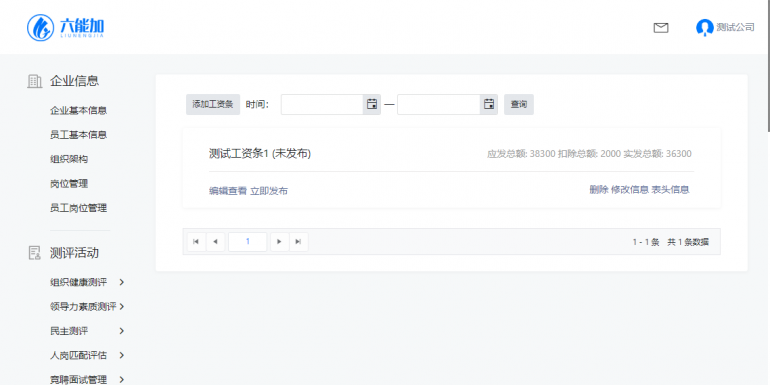This screenshot has height=385, width=770.
Task: Open the start date calendar picker
Action: 372,104
